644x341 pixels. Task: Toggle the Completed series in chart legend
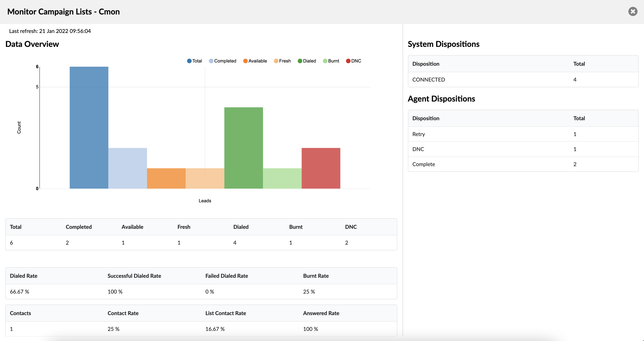223,61
